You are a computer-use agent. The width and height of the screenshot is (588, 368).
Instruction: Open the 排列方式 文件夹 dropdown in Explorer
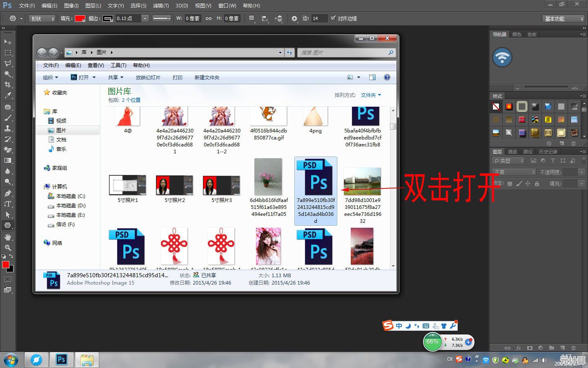point(370,95)
